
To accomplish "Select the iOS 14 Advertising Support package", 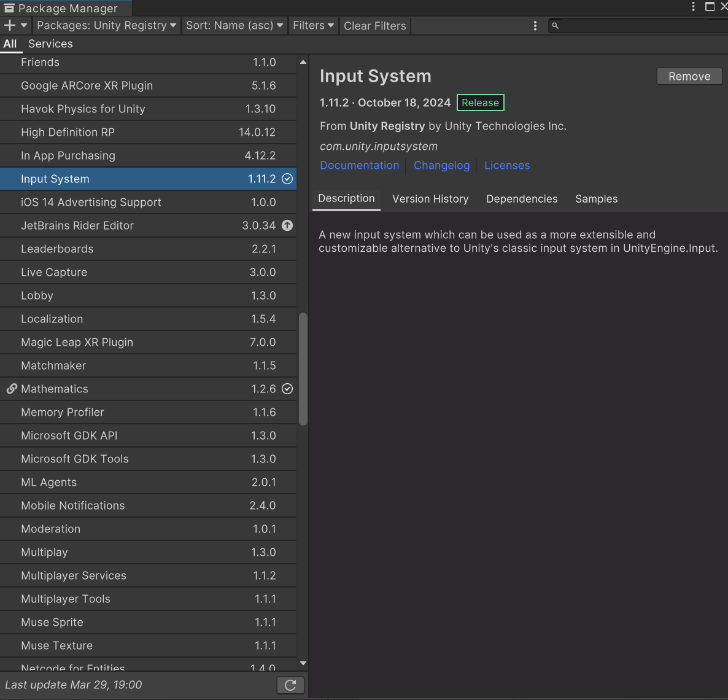I will 148,202.
